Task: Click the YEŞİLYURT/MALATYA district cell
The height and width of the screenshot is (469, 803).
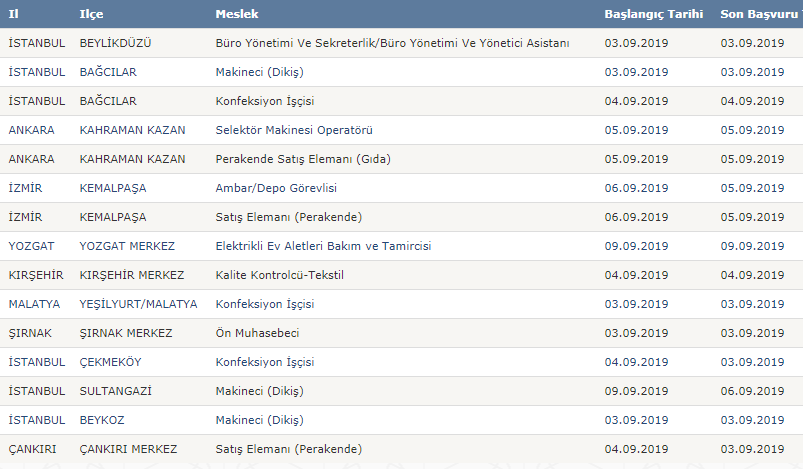Action: [138, 304]
